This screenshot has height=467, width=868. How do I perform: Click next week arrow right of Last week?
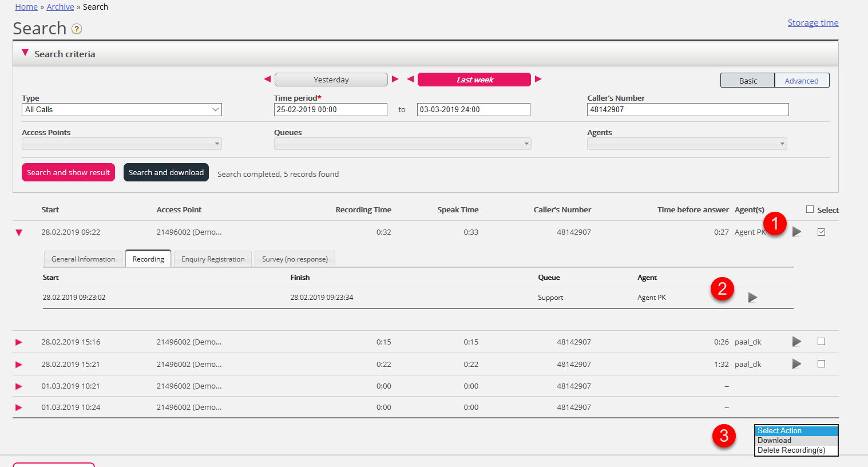click(x=538, y=79)
